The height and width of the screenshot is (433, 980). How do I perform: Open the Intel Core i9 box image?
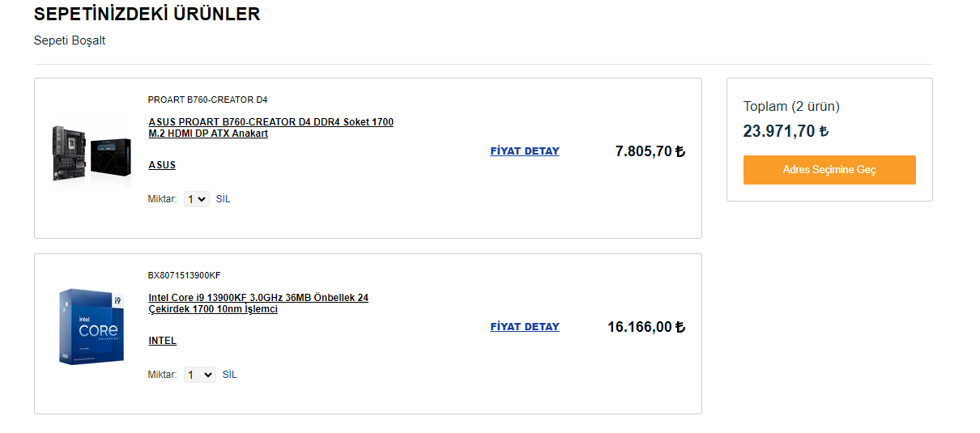coord(92,326)
